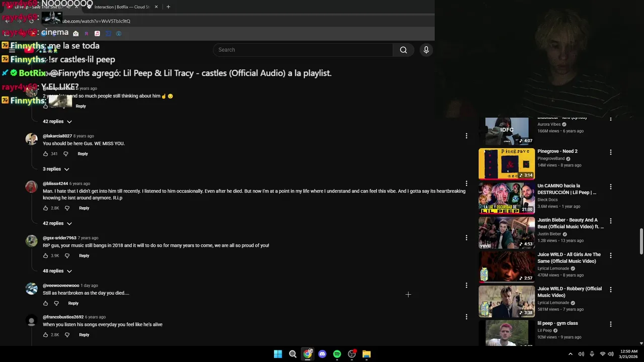Open more options for lil peep gym class
644x362 pixels.
click(611, 324)
